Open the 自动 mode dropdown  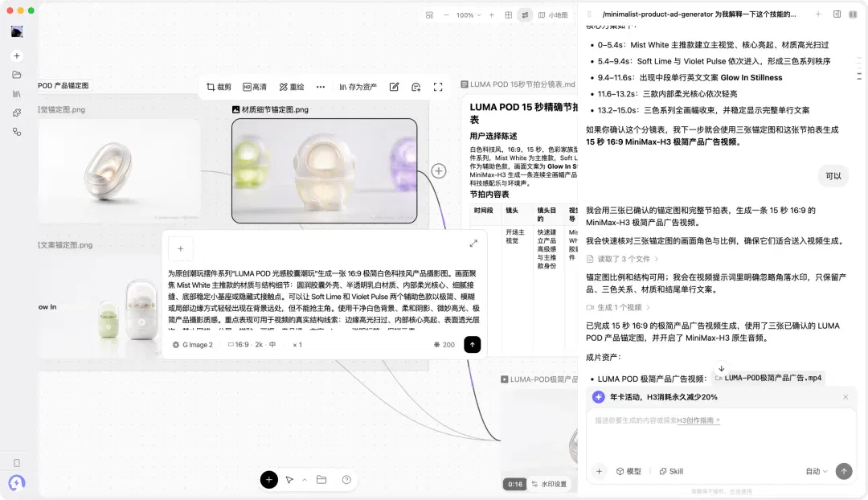(x=816, y=471)
